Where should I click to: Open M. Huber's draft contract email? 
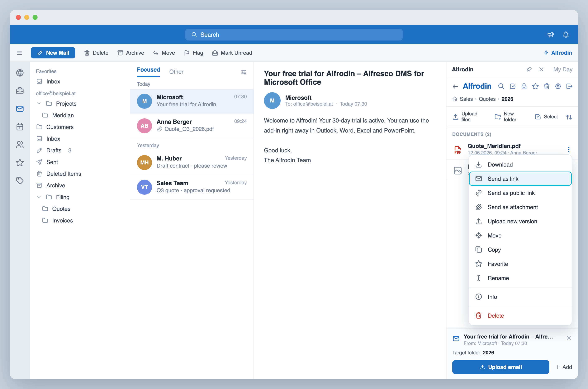point(192,162)
